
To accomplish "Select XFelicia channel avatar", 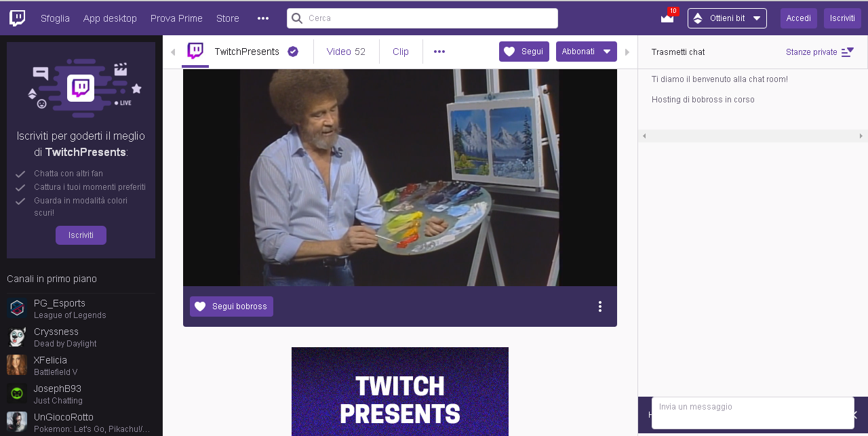I will (17, 365).
